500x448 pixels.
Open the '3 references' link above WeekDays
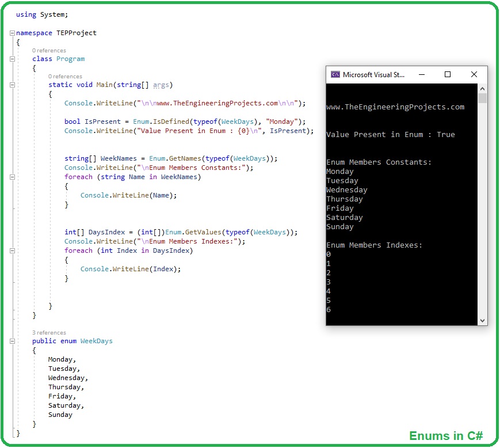pyautogui.click(x=49, y=332)
